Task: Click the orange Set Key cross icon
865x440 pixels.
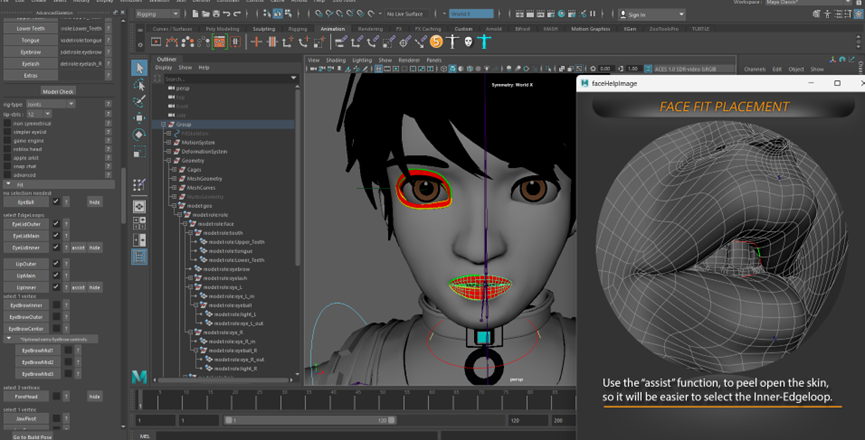Action: click(256, 42)
